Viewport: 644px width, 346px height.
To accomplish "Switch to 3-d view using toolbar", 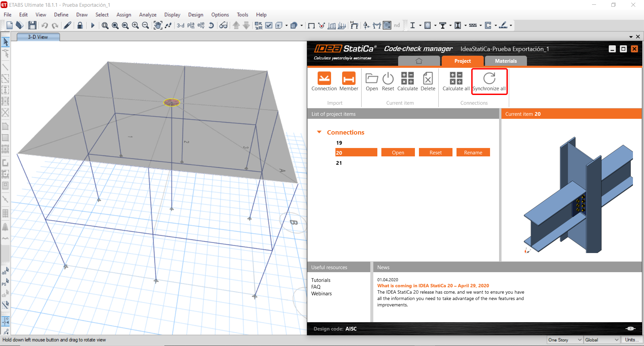I will [180, 26].
